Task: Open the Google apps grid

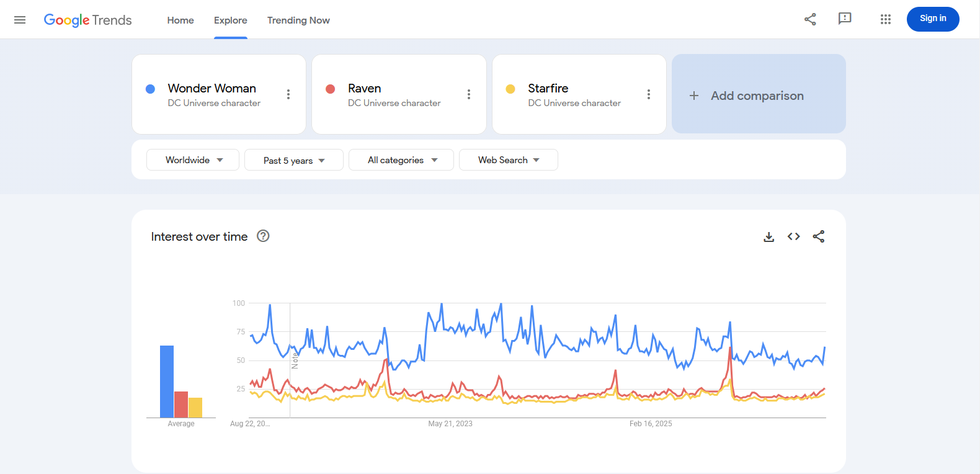Action: (x=886, y=19)
